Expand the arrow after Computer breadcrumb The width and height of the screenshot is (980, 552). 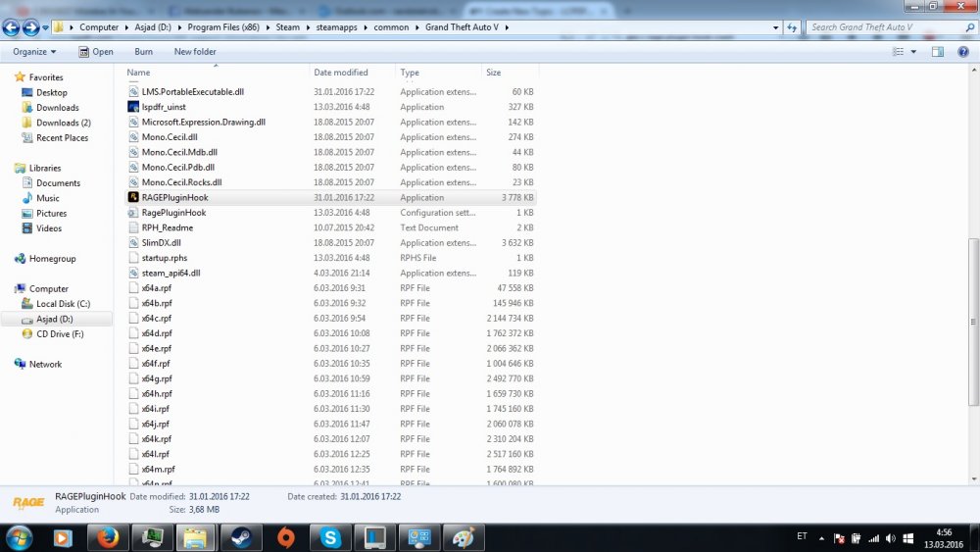click(x=126, y=27)
